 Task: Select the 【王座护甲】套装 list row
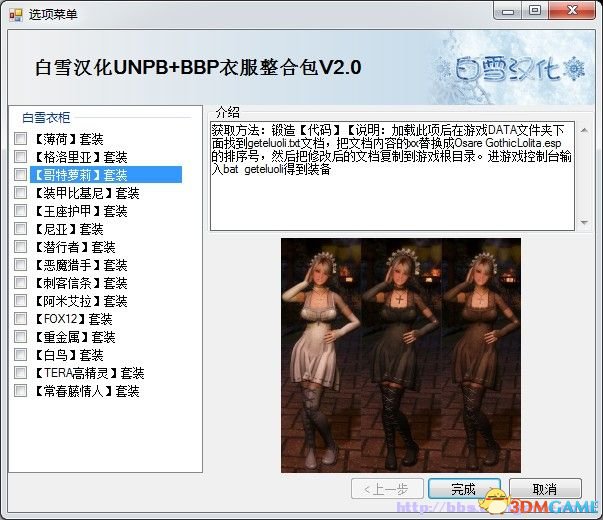(81, 211)
